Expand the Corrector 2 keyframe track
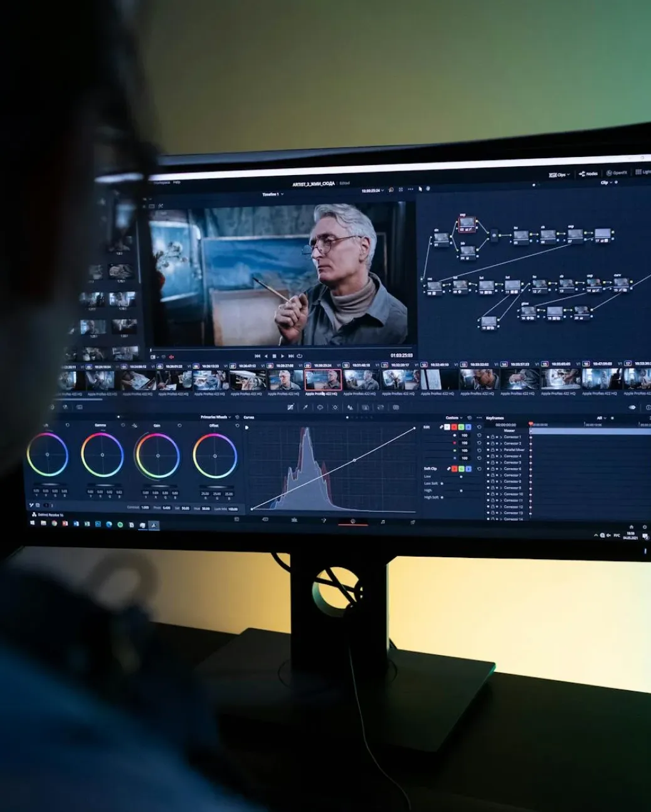The image size is (651, 812). click(x=500, y=443)
